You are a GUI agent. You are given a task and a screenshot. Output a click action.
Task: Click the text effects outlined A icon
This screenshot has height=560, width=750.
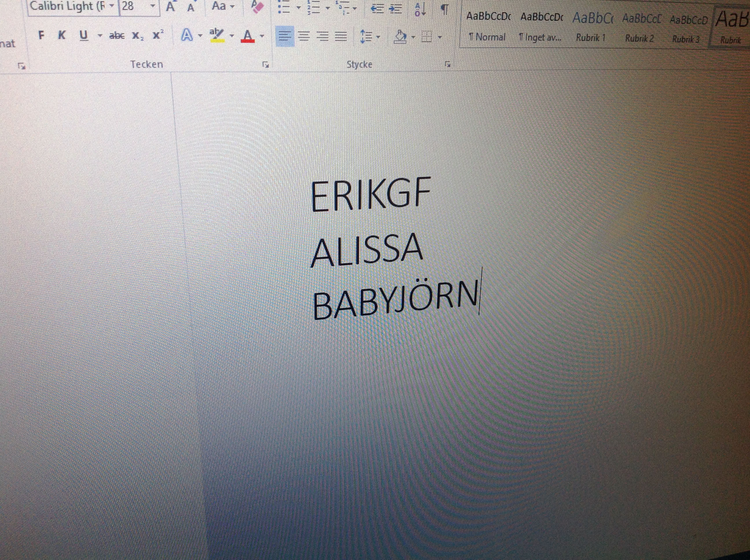187,35
